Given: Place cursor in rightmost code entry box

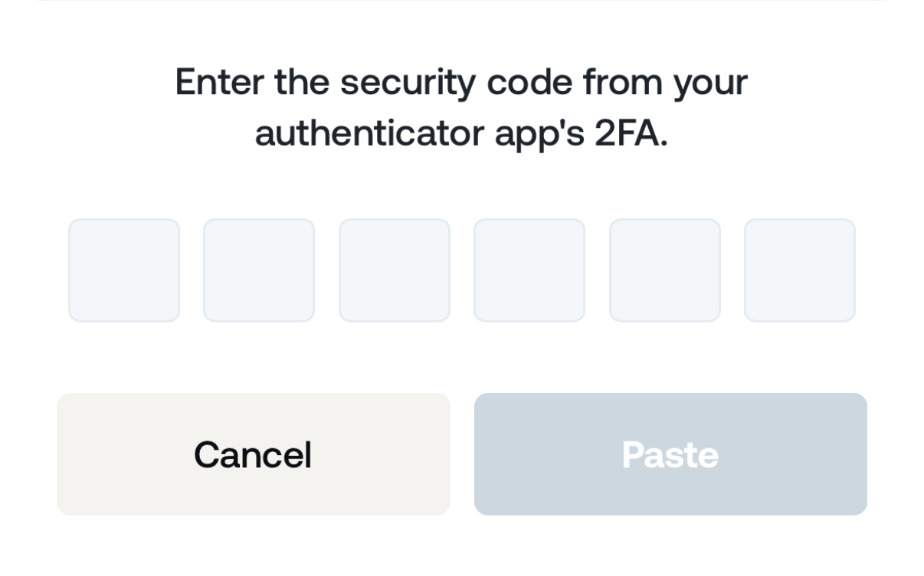Looking at the screenshot, I should 800,270.
